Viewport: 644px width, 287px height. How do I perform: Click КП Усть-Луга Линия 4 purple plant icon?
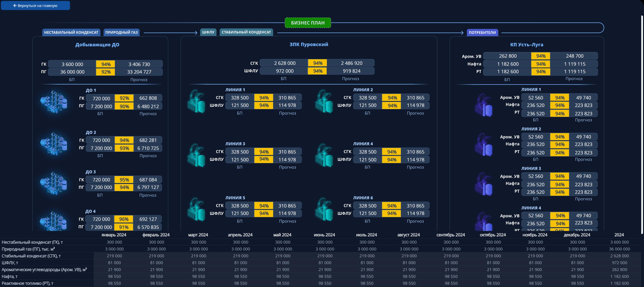click(x=484, y=221)
